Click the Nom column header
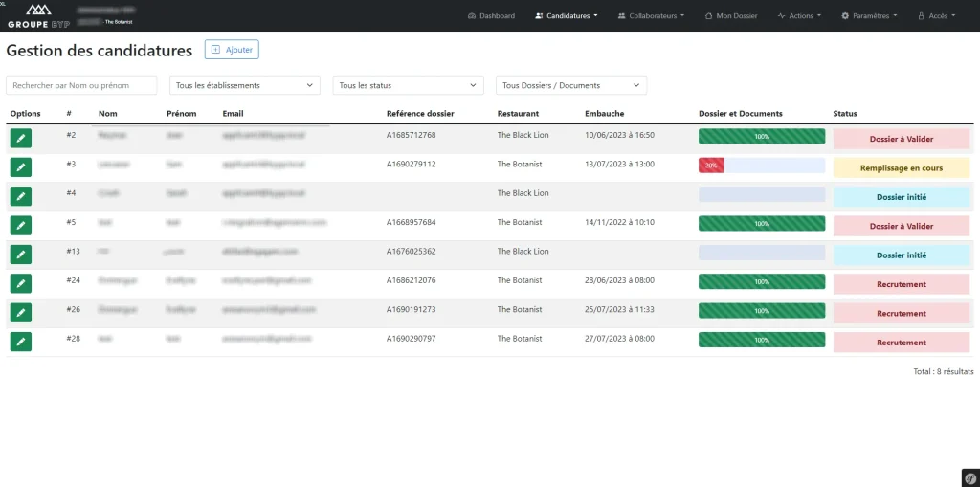Screen dimensions: 980x487 point(107,114)
